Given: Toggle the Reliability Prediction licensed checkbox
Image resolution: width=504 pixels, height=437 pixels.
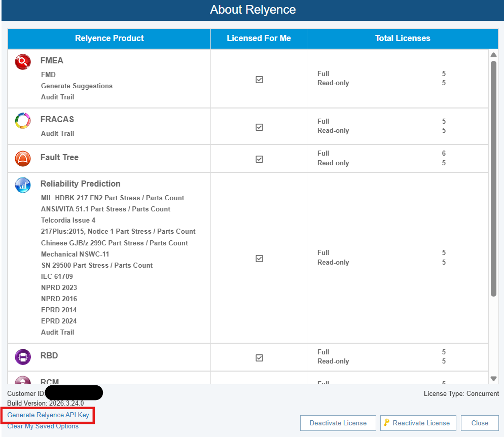Looking at the screenshot, I should [x=259, y=259].
